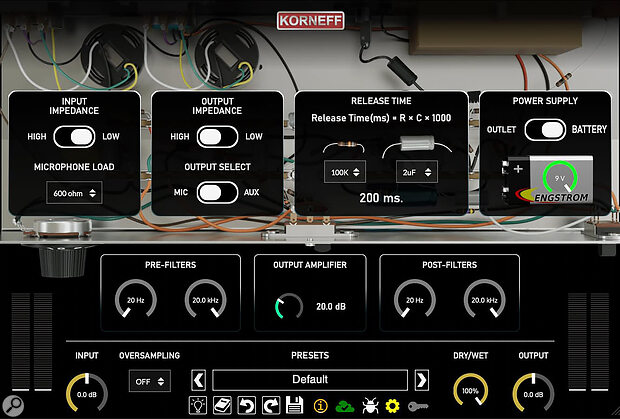The height and width of the screenshot is (419, 620).
Task: Click the Output Amplifier gain knob
Action: pyautogui.click(x=289, y=306)
